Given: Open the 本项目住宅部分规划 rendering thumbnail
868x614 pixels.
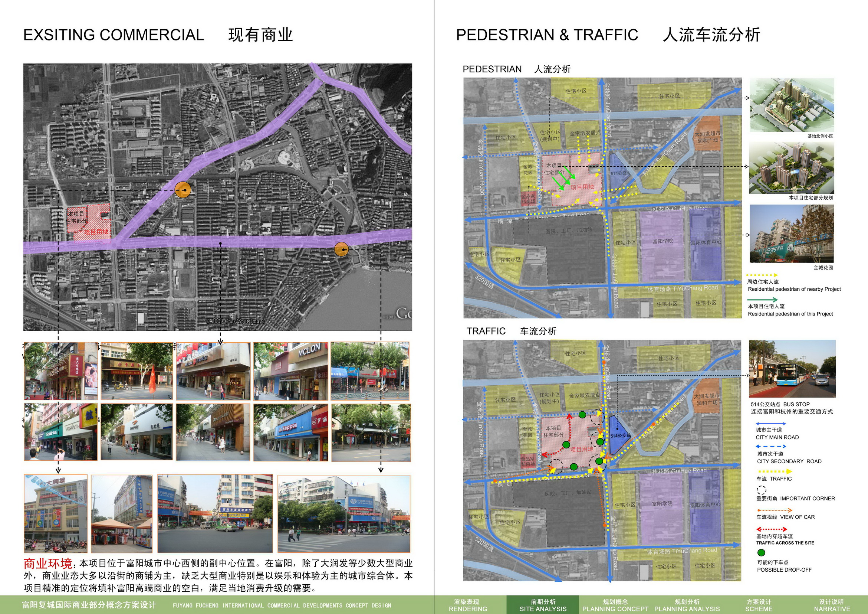Looking at the screenshot, I should coord(792,168).
